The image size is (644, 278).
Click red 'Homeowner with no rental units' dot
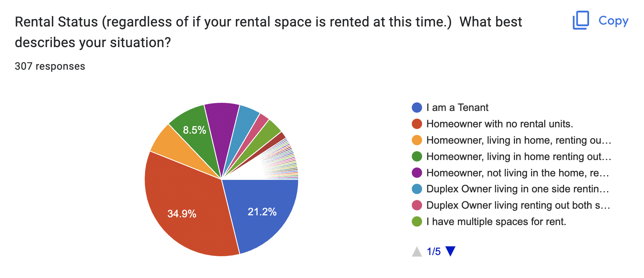pos(417,124)
